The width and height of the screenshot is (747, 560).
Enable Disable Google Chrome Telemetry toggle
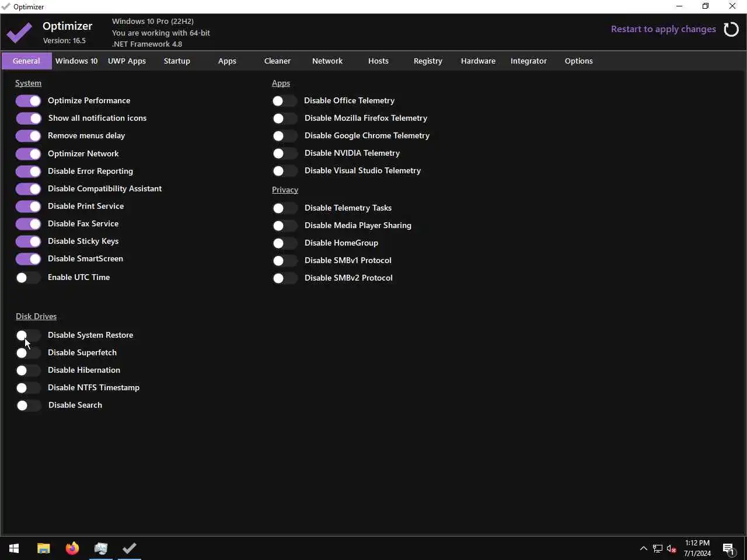pyautogui.click(x=285, y=136)
